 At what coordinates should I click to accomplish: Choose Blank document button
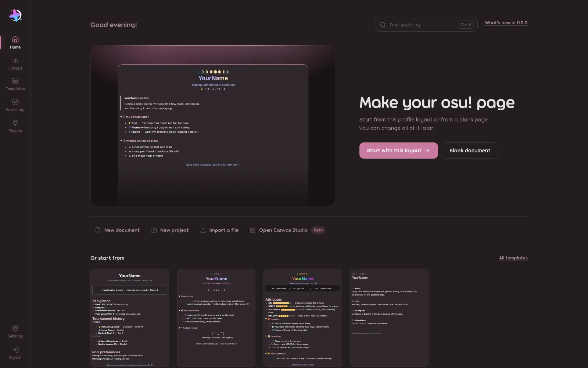[x=470, y=151]
